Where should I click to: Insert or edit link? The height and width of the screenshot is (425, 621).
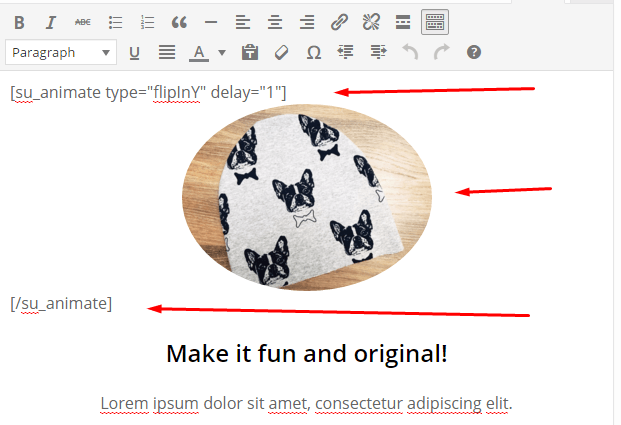coord(339,21)
